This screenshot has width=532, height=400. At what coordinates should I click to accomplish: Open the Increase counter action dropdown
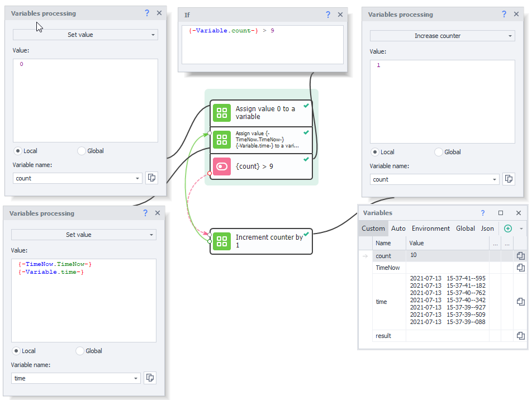click(x=442, y=36)
